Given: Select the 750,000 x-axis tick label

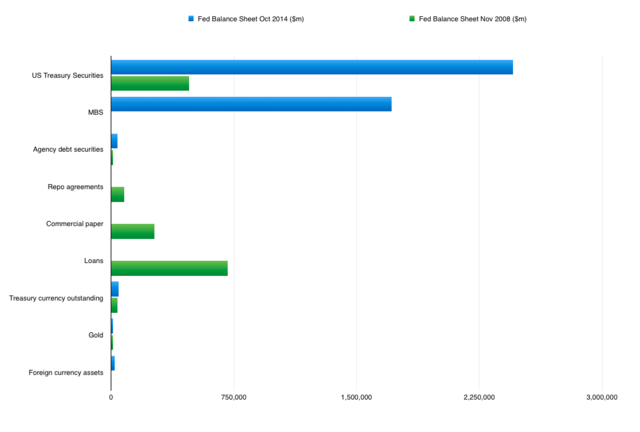Looking at the screenshot, I should [x=233, y=398].
